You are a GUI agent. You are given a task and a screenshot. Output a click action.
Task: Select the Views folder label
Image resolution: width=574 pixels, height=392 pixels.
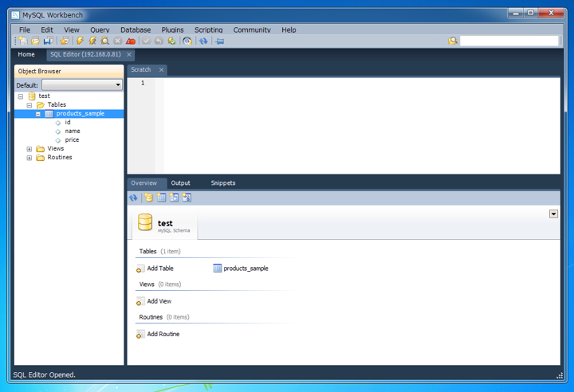pos(56,149)
